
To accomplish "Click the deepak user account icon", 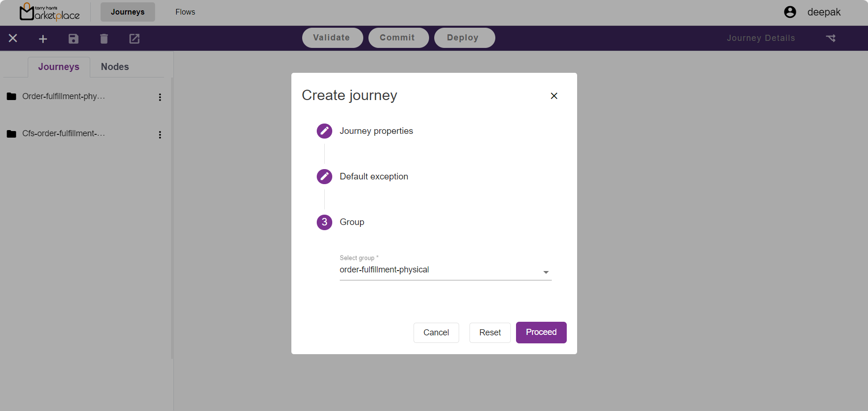I will [x=790, y=12].
